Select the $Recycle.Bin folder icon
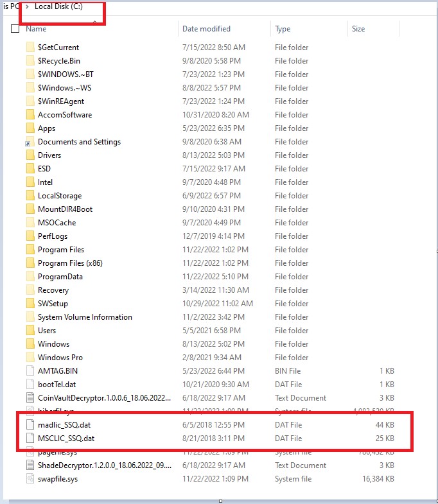 click(30, 61)
